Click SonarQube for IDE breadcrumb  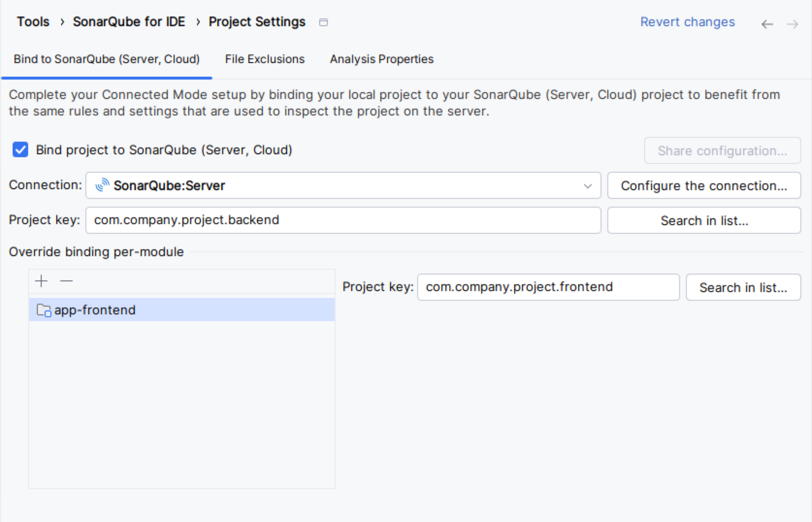[x=129, y=22]
